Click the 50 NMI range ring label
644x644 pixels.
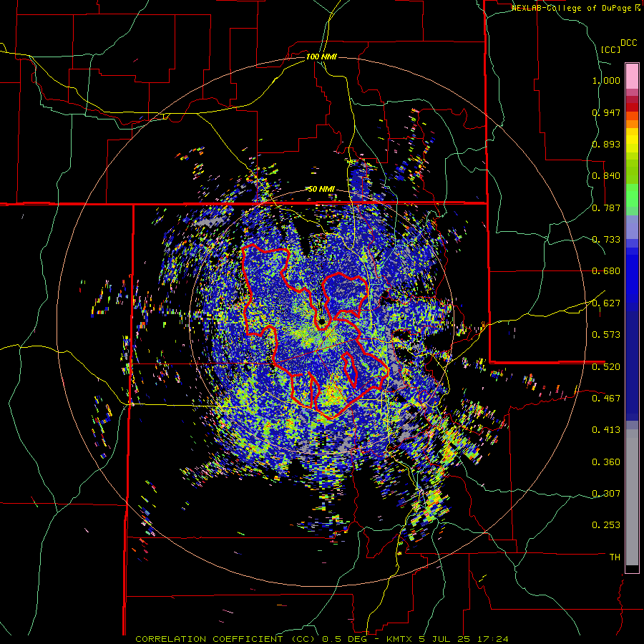[x=321, y=189]
